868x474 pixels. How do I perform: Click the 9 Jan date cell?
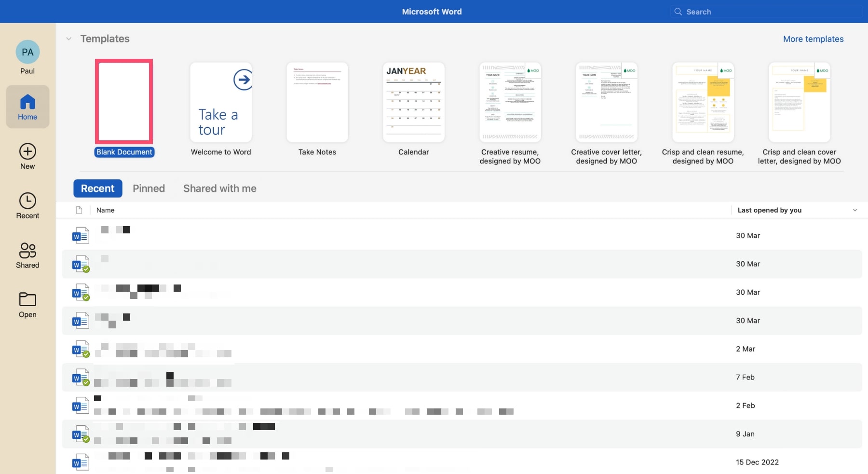point(745,434)
